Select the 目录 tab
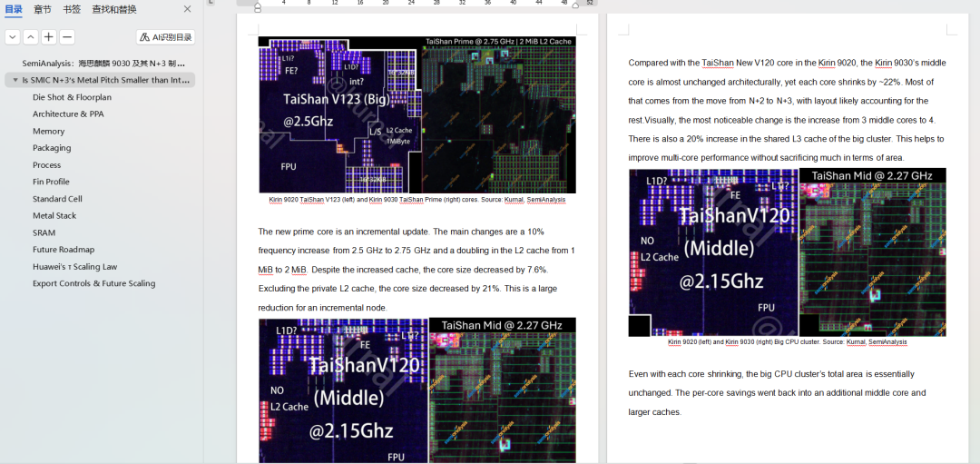This screenshot has height=464, width=980. click(14, 9)
